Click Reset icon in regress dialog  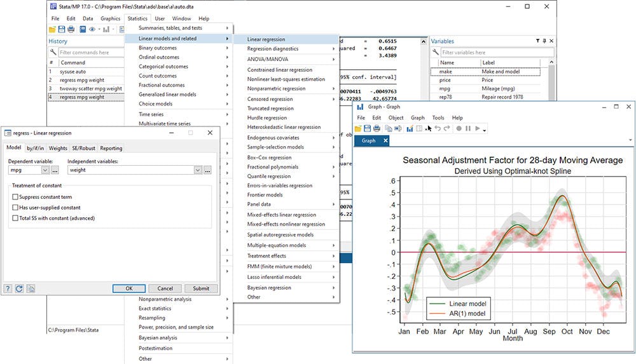tap(19, 288)
